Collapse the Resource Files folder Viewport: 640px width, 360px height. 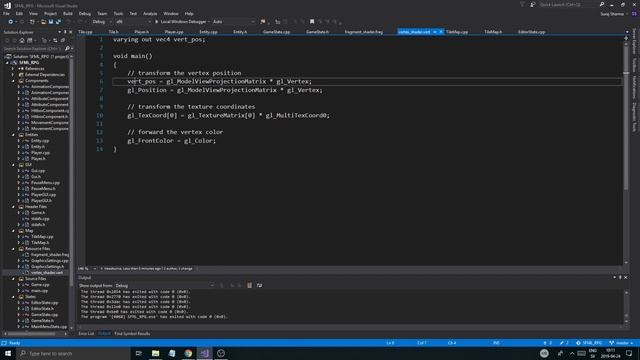coord(13,249)
